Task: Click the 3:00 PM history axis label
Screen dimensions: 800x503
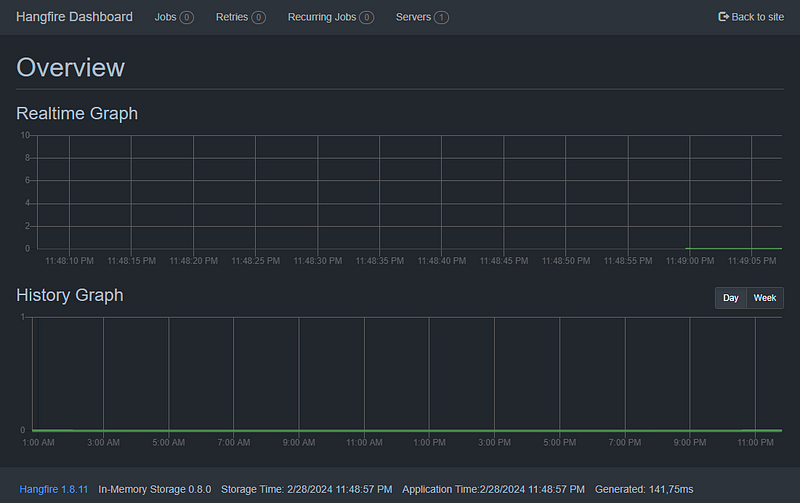Action: tap(494, 442)
